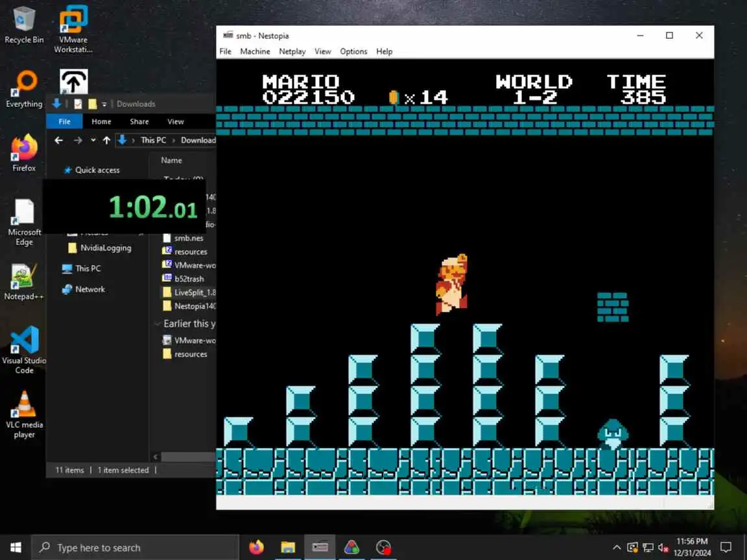Show hidden system tray icons
The width and height of the screenshot is (747, 560).
617,547
